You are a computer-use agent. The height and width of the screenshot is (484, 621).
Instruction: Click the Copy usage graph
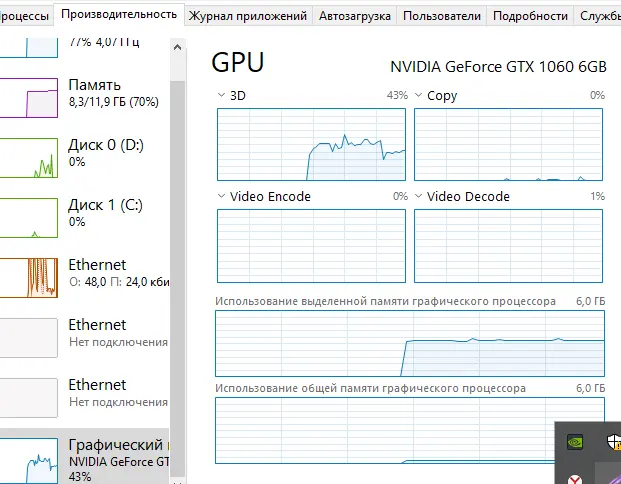point(509,145)
